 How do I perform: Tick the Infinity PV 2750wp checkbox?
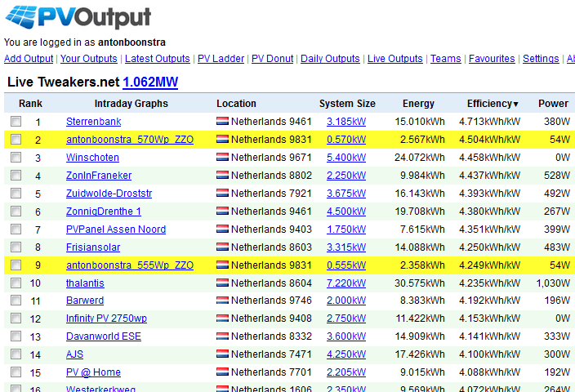pyautogui.click(x=16, y=318)
